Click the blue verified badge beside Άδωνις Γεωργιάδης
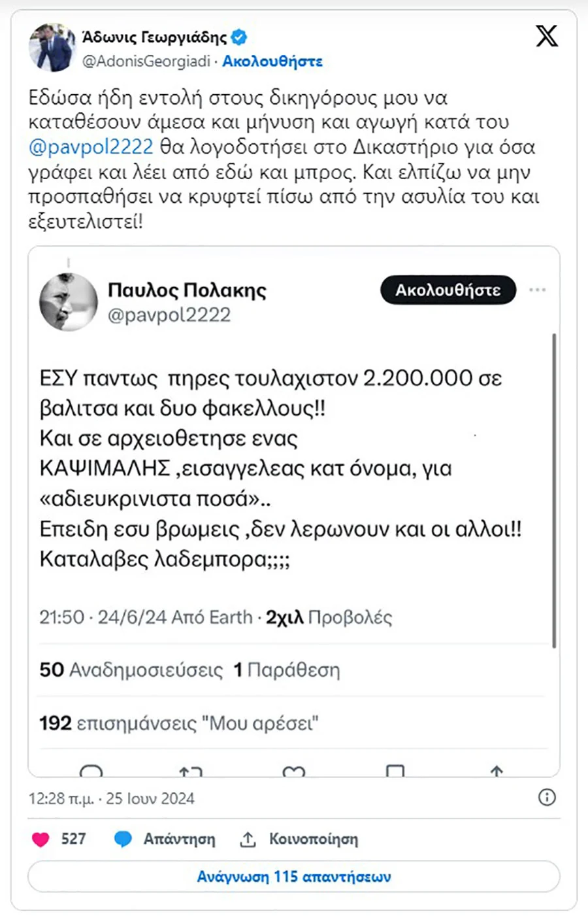 coord(239,37)
